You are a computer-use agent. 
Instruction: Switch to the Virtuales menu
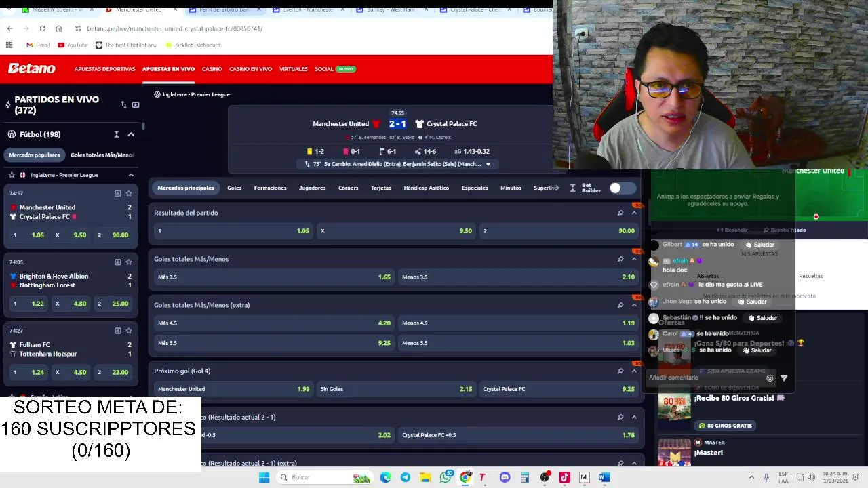(293, 69)
